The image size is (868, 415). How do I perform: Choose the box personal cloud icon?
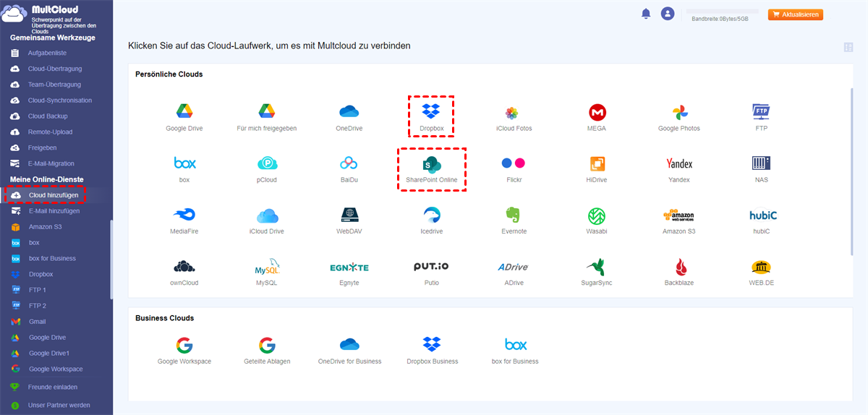pos(184,163)
